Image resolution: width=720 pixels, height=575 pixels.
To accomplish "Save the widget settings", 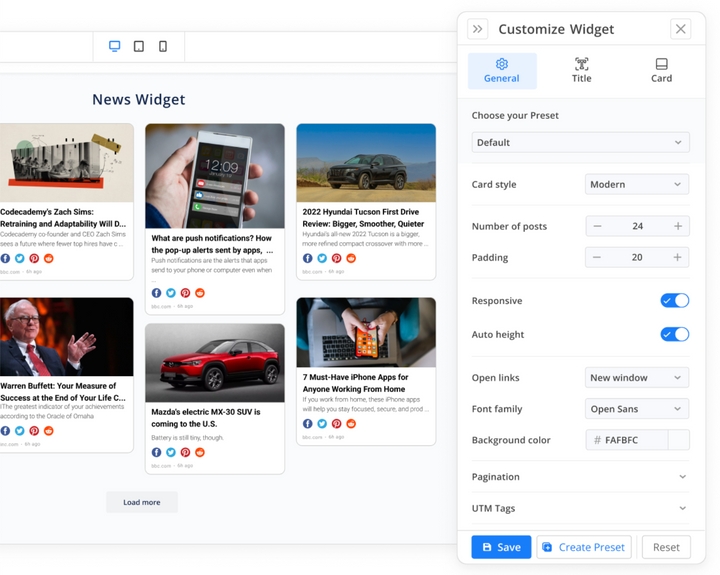I will pyautogui.click(x=501, y=547).
